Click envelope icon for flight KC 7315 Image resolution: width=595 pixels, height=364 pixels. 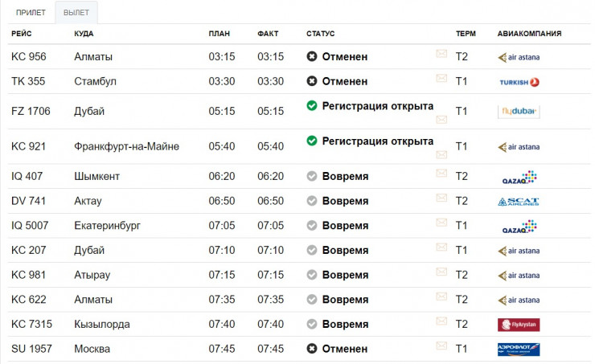pos(441,321)
